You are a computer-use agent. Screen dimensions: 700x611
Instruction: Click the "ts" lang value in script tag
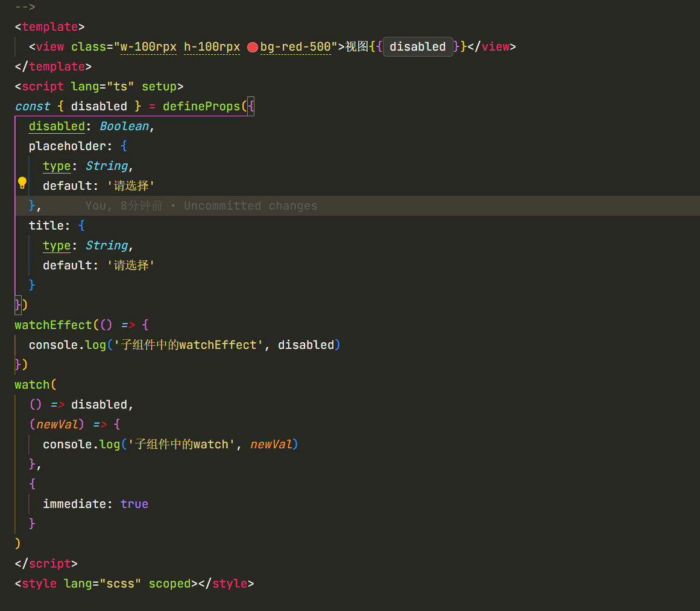[x=120, y=87]
